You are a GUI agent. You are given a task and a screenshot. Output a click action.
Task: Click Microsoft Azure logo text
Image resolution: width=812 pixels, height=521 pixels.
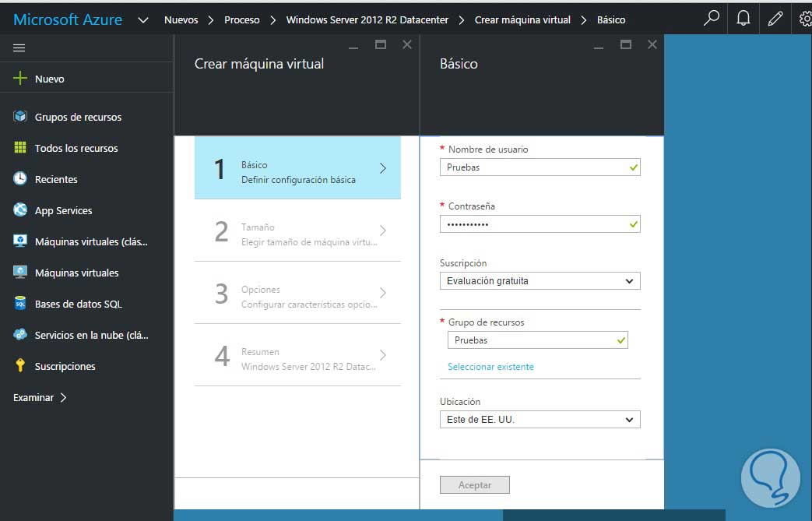point(68,19)
